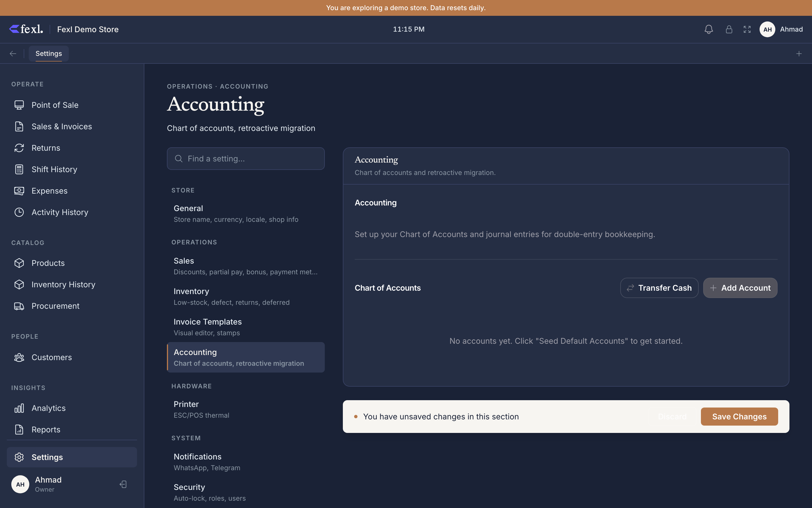Click the Settings gear icon in sidebar
The image size is (812, 508).
[19, 457]
